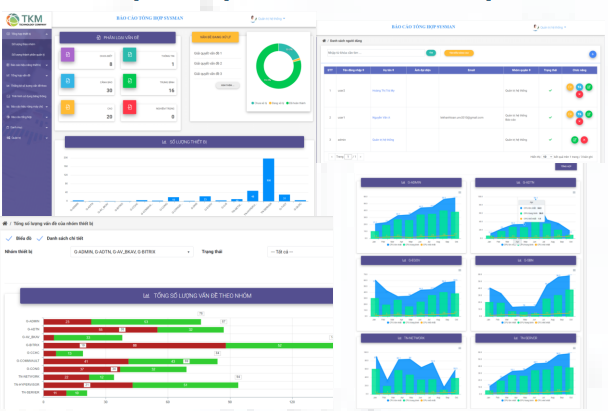Click the red delete icon in admin row
Screen dimensions: 608x411
[584, 140]
